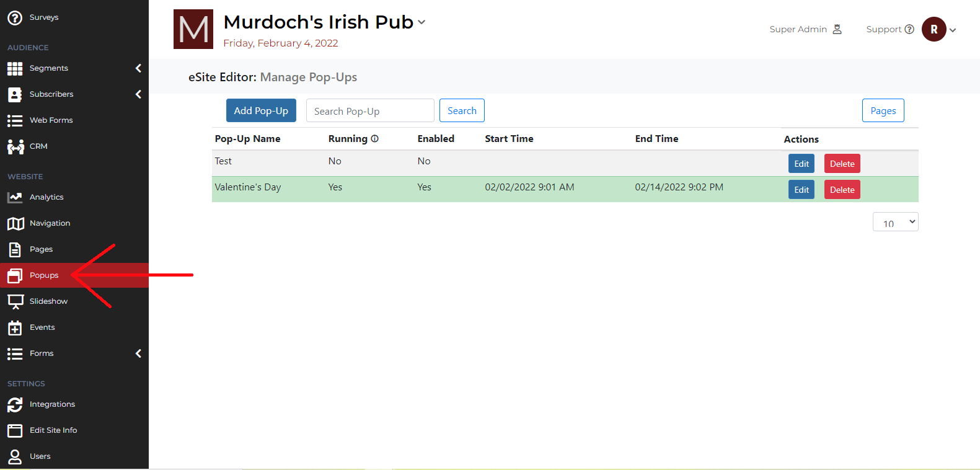Click the R user avatar
The width and height of the screenshot is (980, 470).
(x=934, y=29)
